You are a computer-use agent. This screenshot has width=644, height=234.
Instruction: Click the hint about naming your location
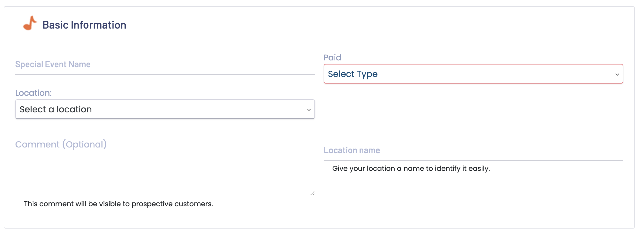click(411, 168)
